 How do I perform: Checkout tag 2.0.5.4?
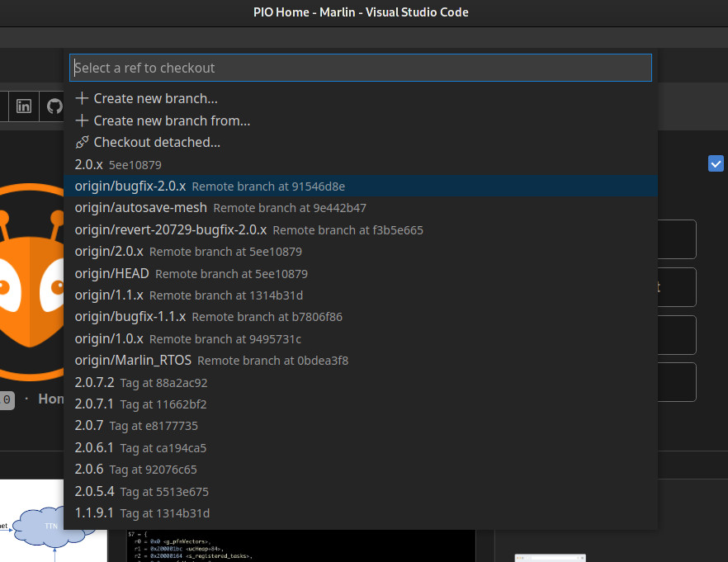(361, 492)
